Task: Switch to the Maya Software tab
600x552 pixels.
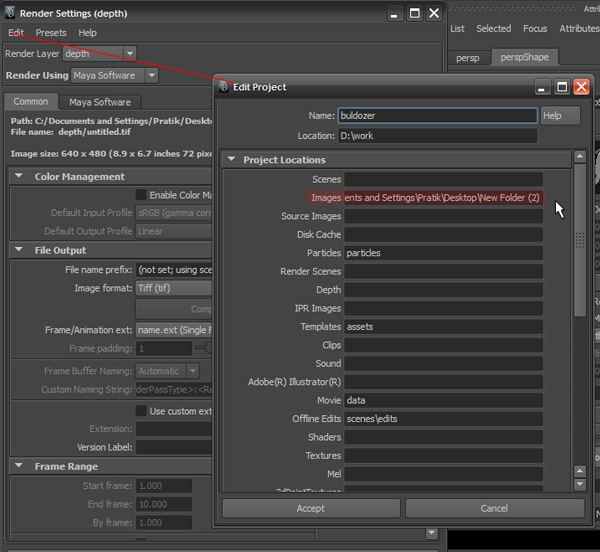Action: point(100,102)
